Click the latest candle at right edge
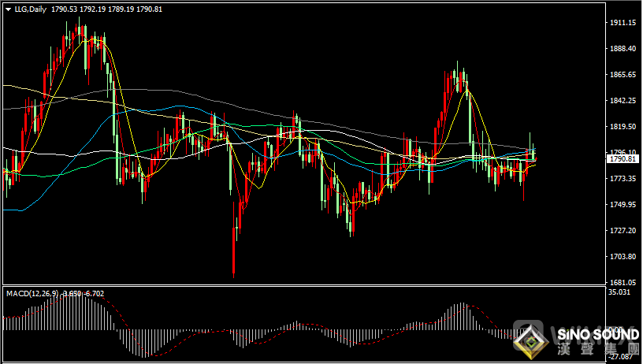The height and width of the screenshot is (364, 643). tap(535, 154)
